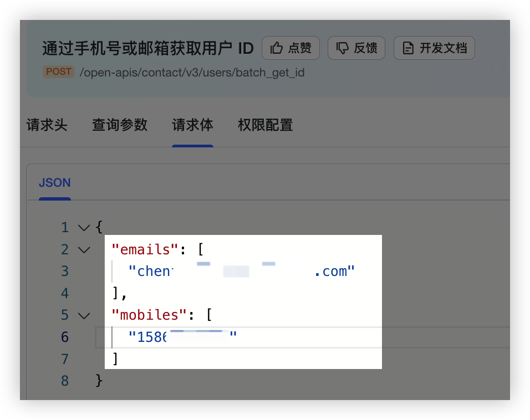Switch to the 请求头 tab
This screenshot has width=530, height=420.
47,125
